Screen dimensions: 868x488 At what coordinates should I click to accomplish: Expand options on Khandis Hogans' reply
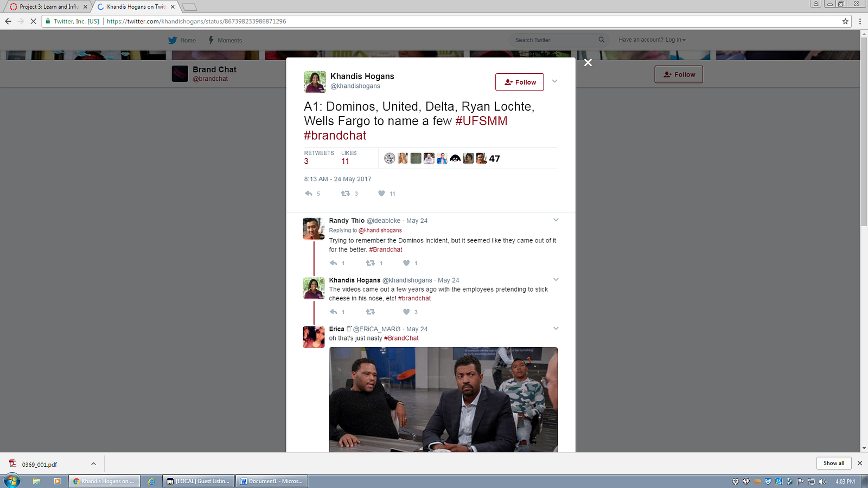(556, 280)
